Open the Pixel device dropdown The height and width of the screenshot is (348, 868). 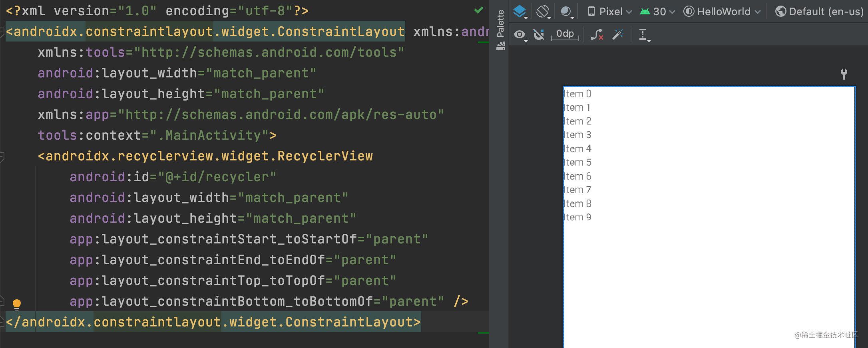click(610, 12)
